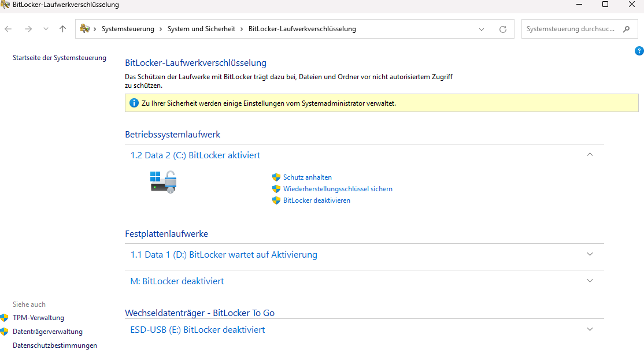Minimize the BitLocker window
Image resolution: width=644 pixels, height=353 pixels.
pos(579,5)
